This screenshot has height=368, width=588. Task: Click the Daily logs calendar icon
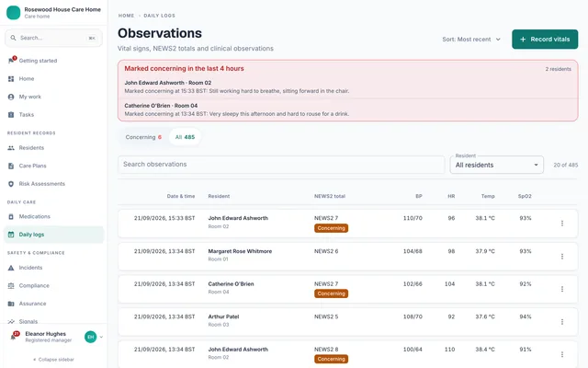click(x=11, y=235)
